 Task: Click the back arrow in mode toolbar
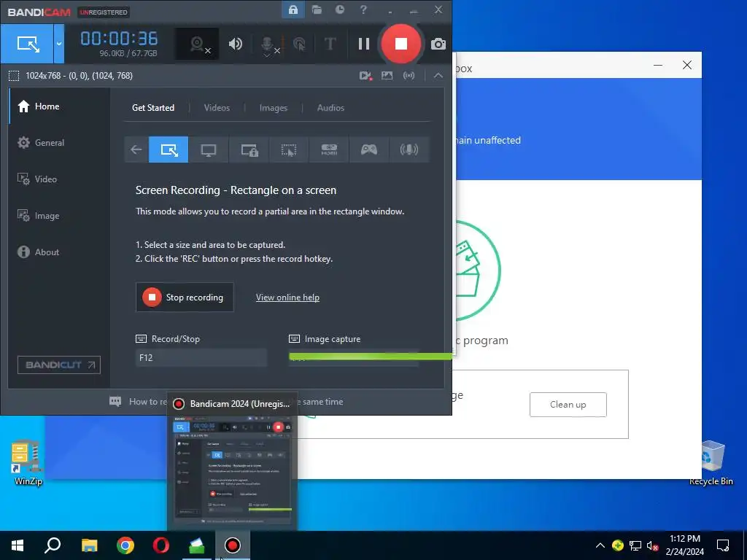[136, 149]
